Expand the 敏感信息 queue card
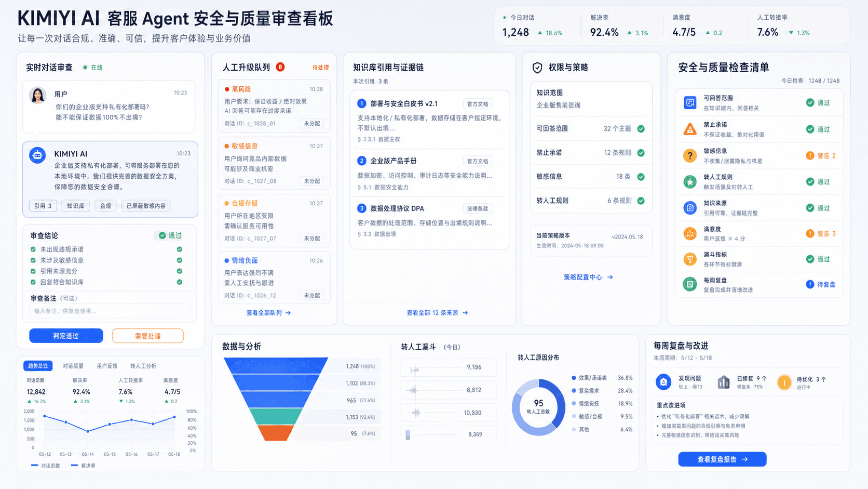This screenshot has height=489, width=868. pos(274,164)
